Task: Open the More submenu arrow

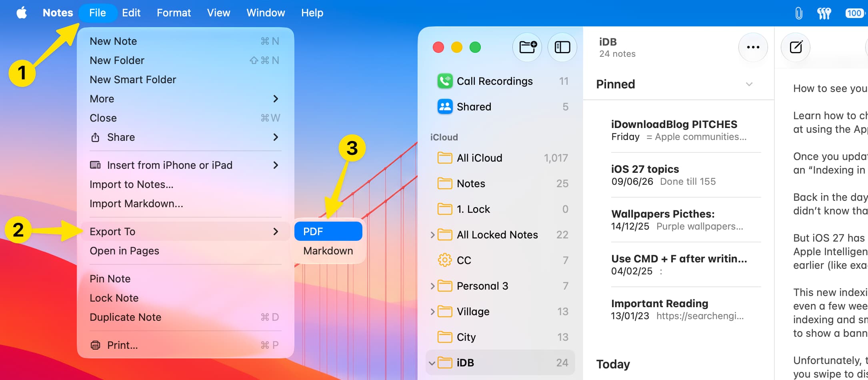Action: pos(276,99)
